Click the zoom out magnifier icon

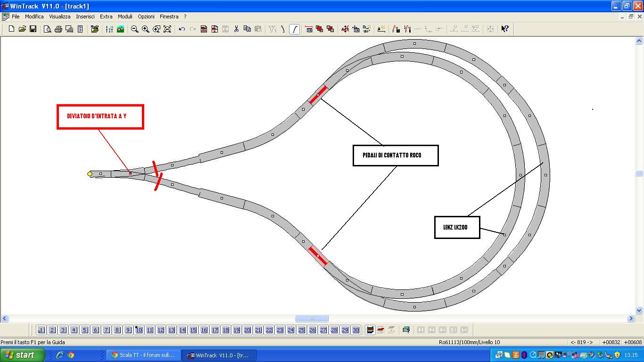click(x=135, y=29)
